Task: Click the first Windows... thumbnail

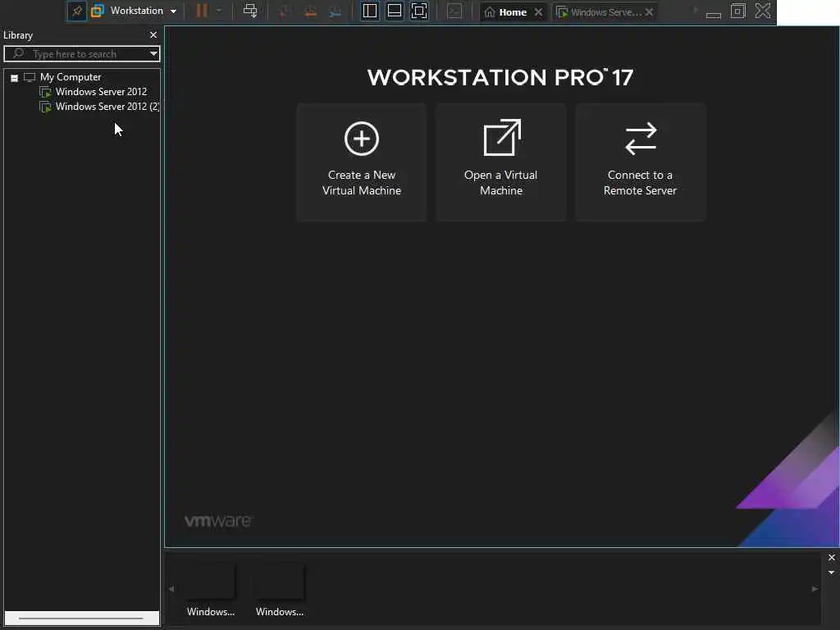Action: [211, 591]
